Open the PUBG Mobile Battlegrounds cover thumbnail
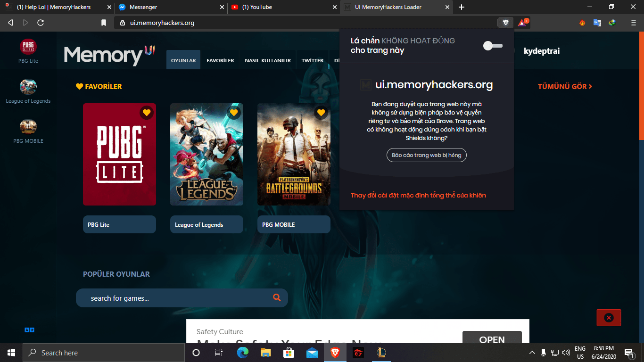This screenshot has width=644, height=362. coord(294,154)
